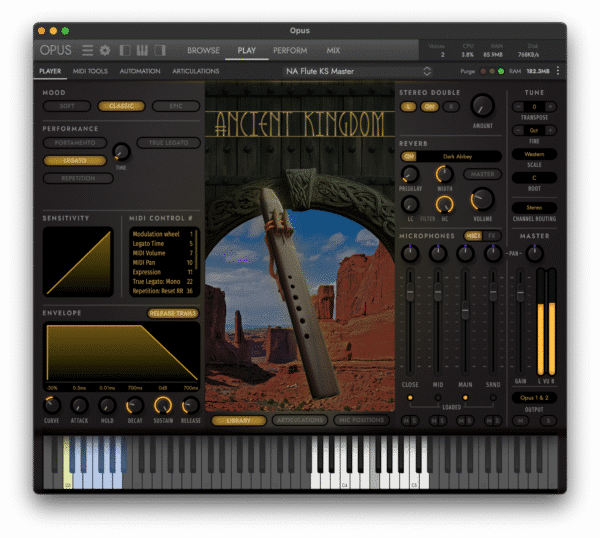
Task: Click the envelope Release knob
Action: coord(191,406)
